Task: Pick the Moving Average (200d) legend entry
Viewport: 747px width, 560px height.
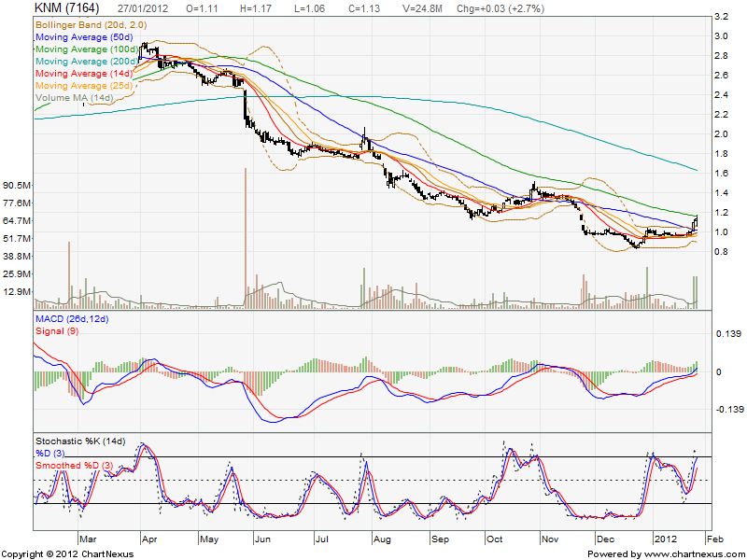Action: tap(88, 61)
